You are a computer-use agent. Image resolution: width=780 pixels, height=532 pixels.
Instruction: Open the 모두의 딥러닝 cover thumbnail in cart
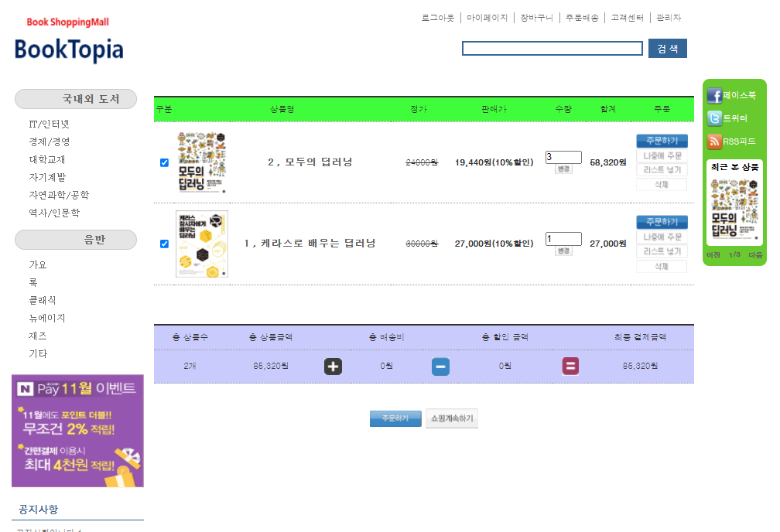pos(201,162)
